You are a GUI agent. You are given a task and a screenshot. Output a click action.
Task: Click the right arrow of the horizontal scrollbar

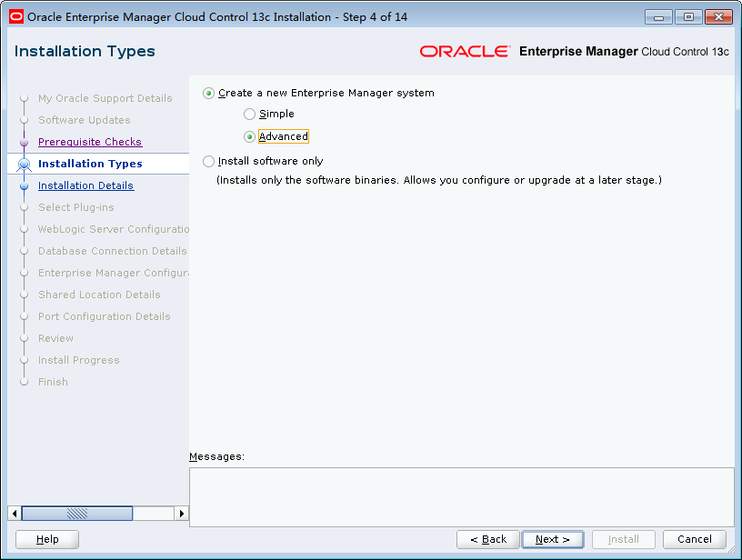(x=181, y=513)
